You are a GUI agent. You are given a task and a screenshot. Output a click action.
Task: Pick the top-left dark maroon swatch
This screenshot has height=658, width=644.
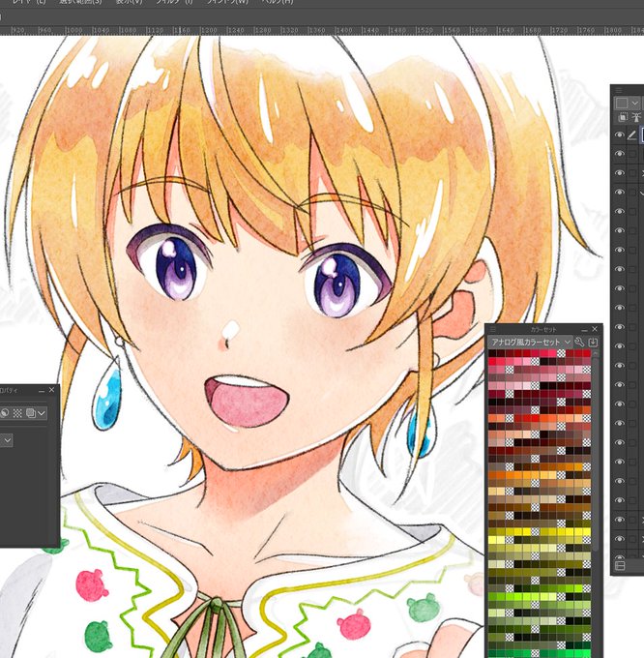[492, 354]
